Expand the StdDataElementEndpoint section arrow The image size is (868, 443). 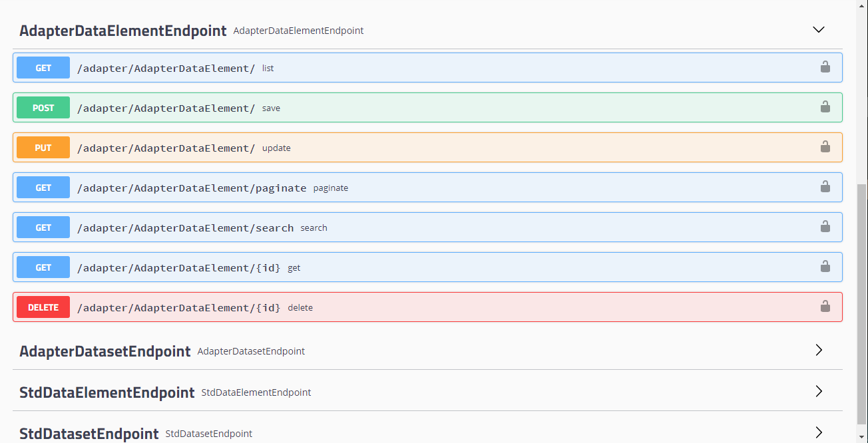(819, 391)
